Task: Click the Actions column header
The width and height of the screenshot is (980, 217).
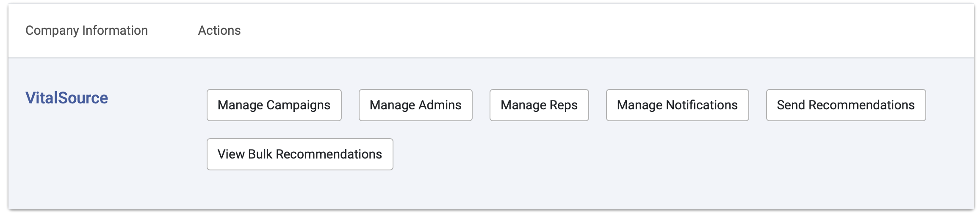Action: coord(219,31)
